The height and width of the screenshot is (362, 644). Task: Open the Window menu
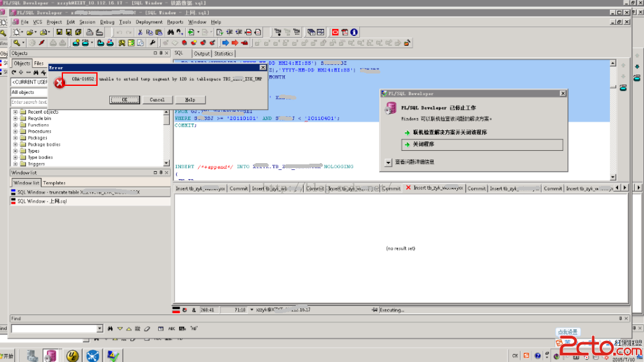pos(197,22)
